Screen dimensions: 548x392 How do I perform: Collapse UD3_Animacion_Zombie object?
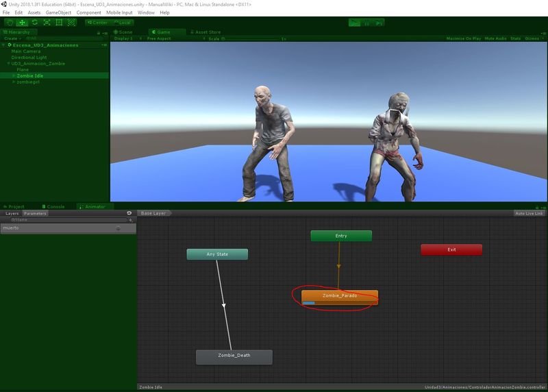8,63
